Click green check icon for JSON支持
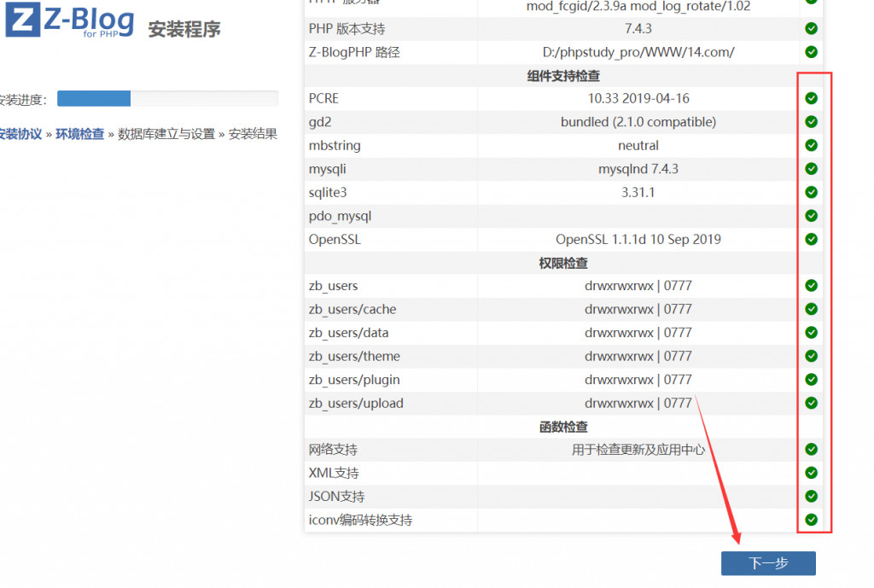874x588 pixels. click(811, 496)
